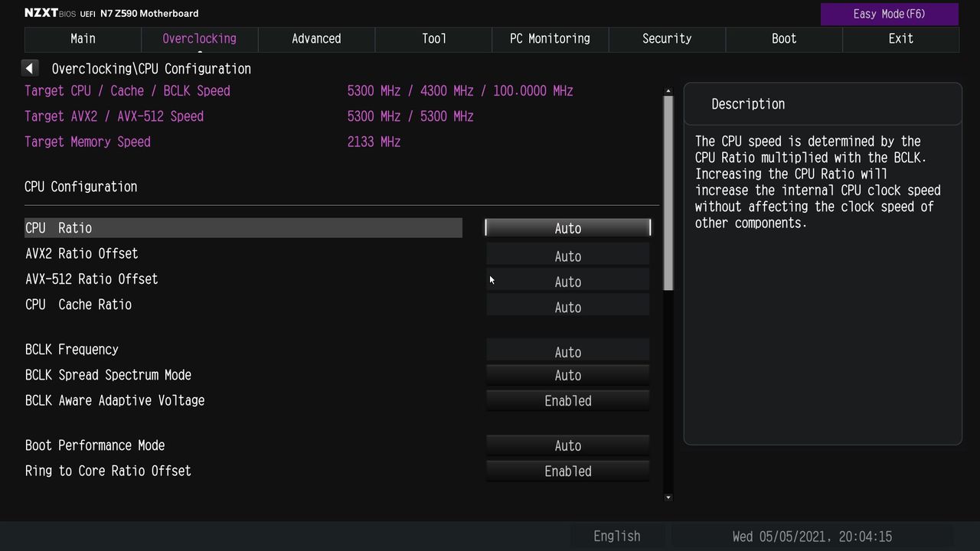The width and height of the screenshot is (980, 551).
Task: Open the CPU Ratio value dropdown
Action: pos(568,228)
